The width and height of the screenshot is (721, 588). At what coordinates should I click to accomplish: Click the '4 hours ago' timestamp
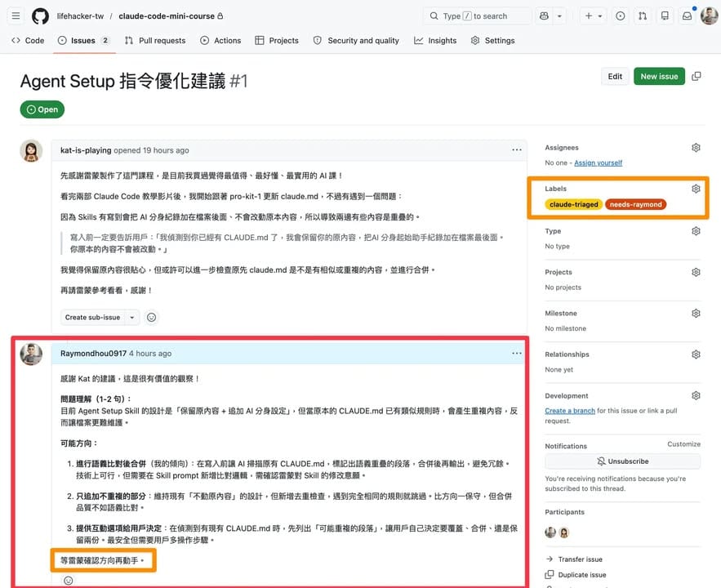150,354
